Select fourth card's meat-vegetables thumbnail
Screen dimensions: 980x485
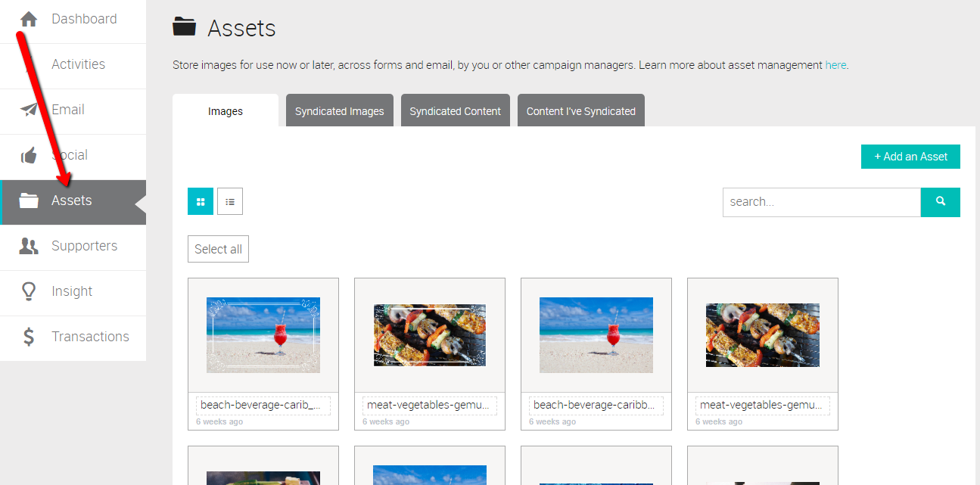(763, 335)
